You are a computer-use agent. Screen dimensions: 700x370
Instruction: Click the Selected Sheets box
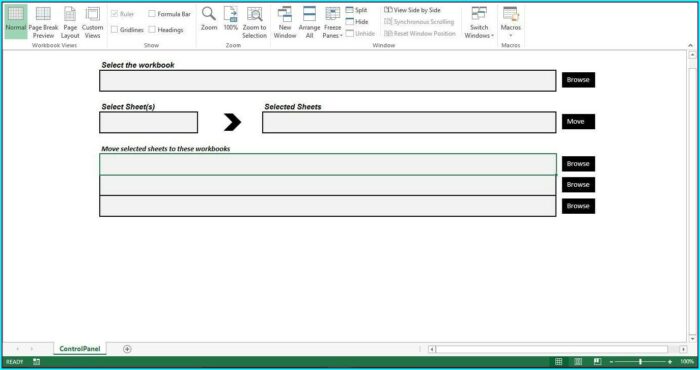pos(409,122)
